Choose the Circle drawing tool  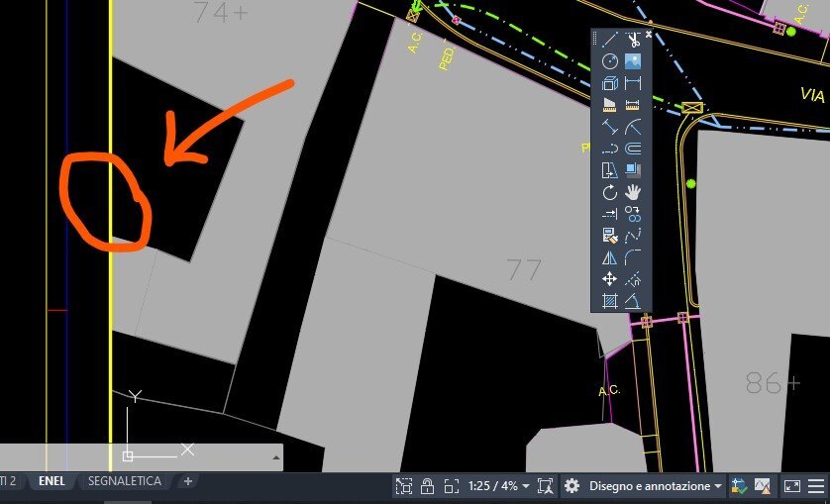[610, 60]
